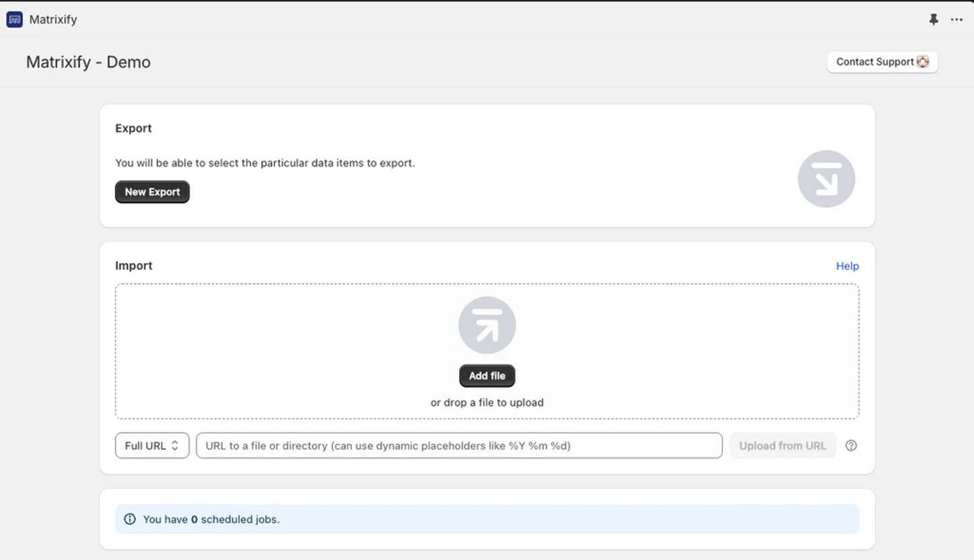Click the question mark icon near Upload from URL
The height and width of the screenshot is (560, 974).
point(852,446)
